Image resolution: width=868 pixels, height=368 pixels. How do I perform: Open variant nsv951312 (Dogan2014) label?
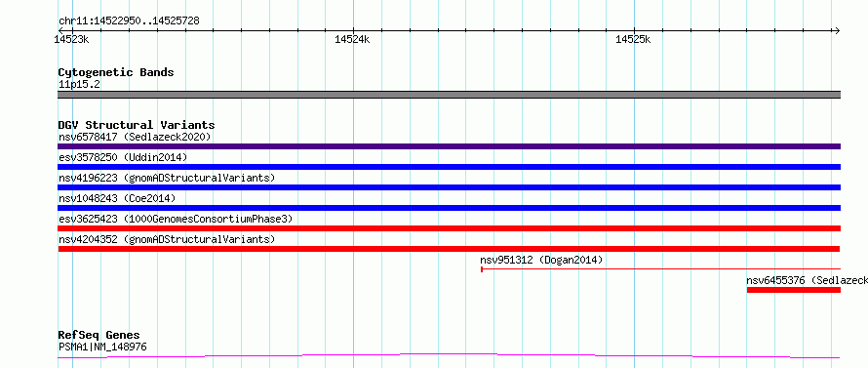[x=541, y=260]
